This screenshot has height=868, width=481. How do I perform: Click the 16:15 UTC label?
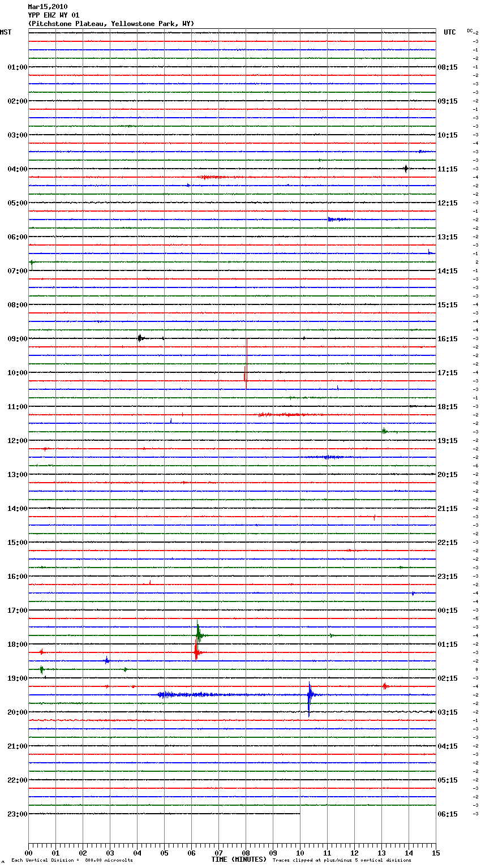(448, 339)
